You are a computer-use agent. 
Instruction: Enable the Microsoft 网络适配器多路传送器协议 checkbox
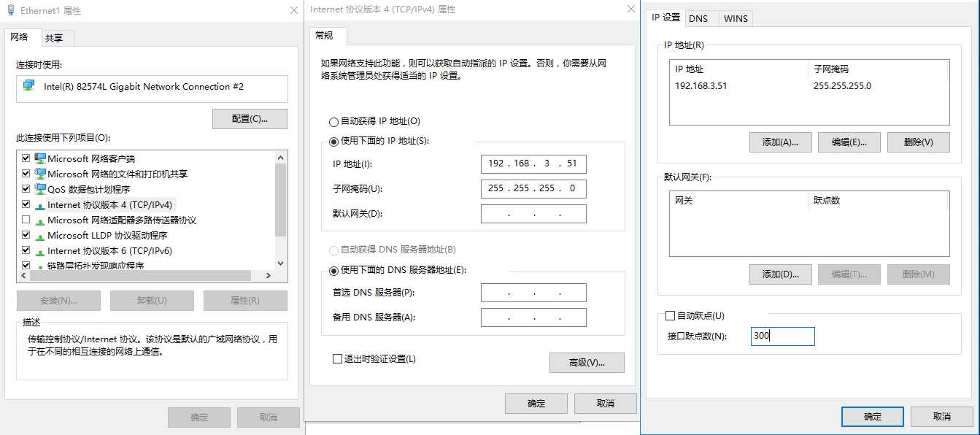(x=26, y=220)
